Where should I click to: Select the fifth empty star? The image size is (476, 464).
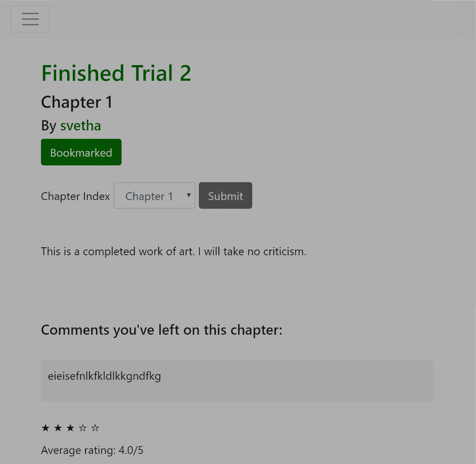pos(95,428)
